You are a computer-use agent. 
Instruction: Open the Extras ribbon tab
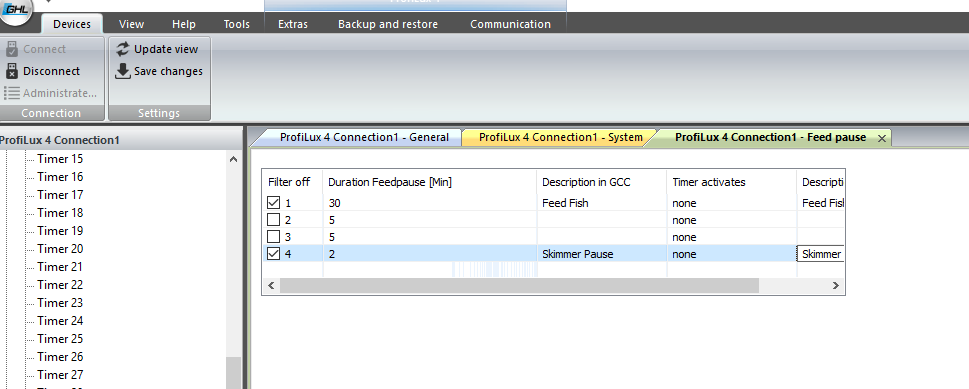293,24
